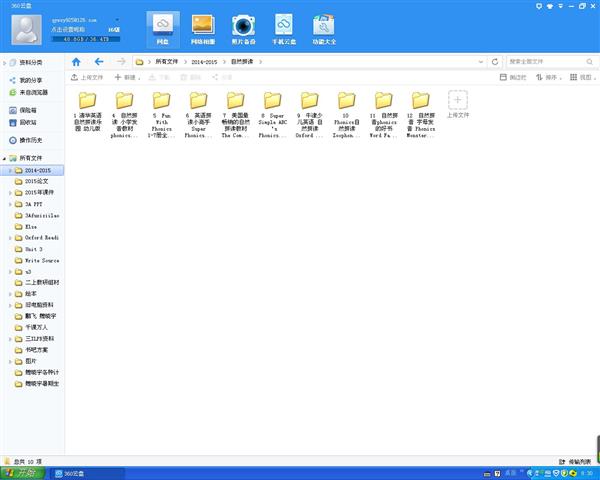600x480 pixels.
Task: Open the 照片备份 photo backup camera icon
Action: click(x=242, y=28)
